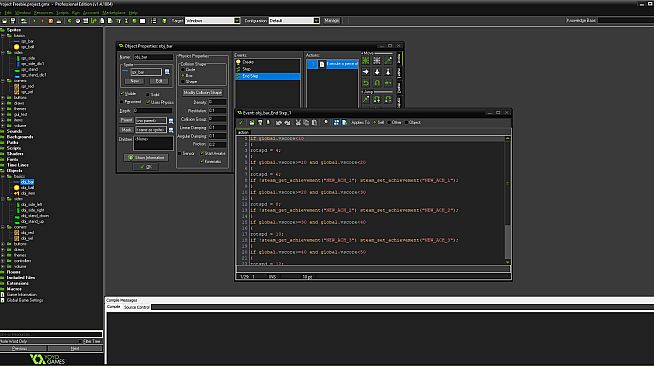Click Cut scissors icon in code editor
Screen dimensions: 654x366
[298, 123]
